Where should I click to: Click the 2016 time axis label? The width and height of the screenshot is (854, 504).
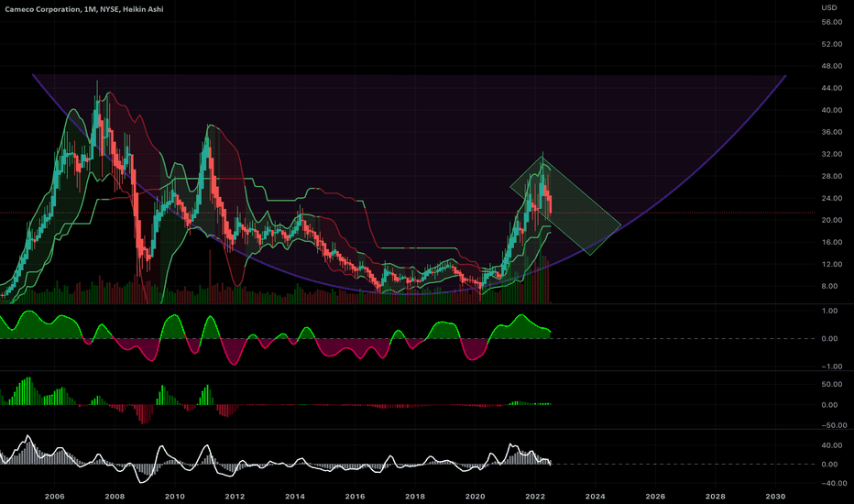coord(355,497)
